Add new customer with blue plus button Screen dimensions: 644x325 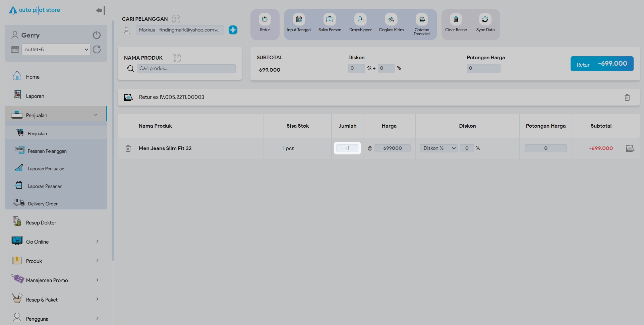click(x=233, y=30)
